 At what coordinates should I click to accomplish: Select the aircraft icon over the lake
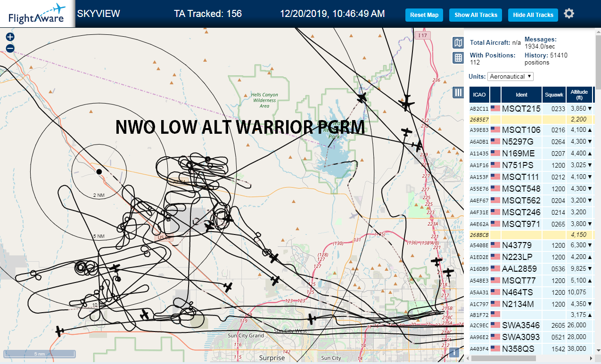(362, 97)
